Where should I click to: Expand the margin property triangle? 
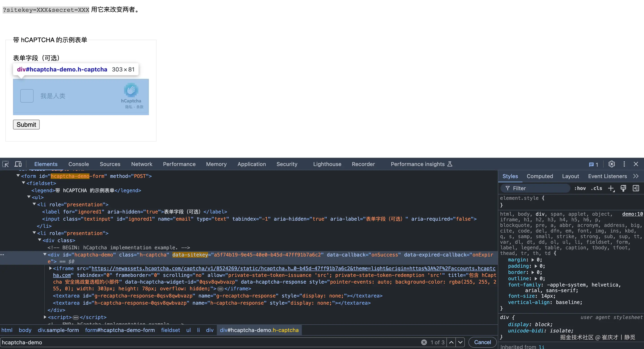533,260
